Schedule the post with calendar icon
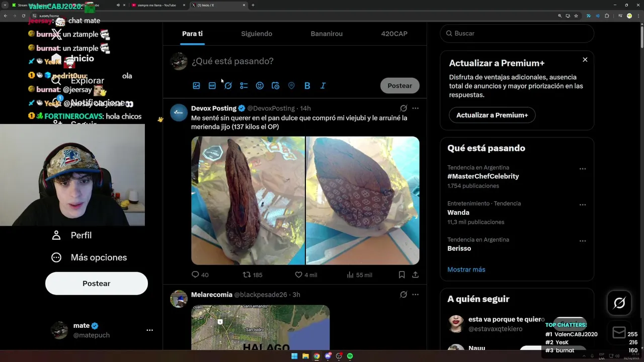Screen dimensions: 644x362 point(275,85)
